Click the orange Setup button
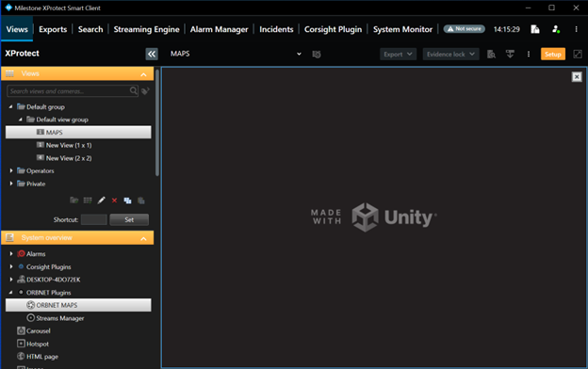 click(553, 54)
